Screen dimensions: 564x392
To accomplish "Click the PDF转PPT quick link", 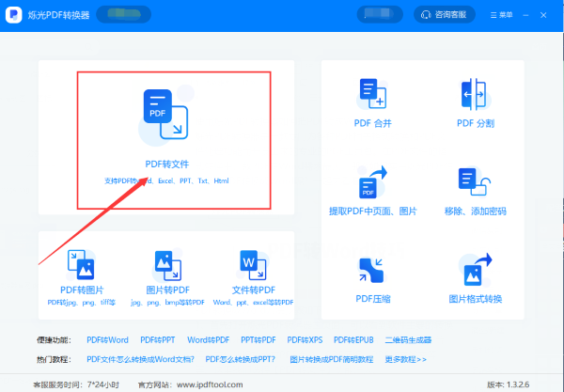I will pos(158,340).
